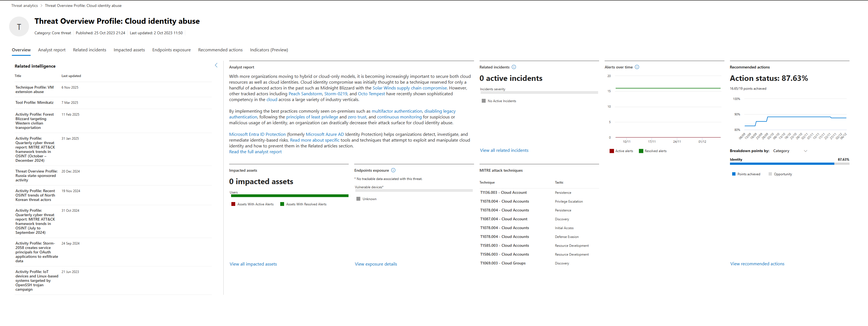Click the Alerts over time info icon
Image resolution: width=868 pixels, height=326 pixels.
[637, 67]
